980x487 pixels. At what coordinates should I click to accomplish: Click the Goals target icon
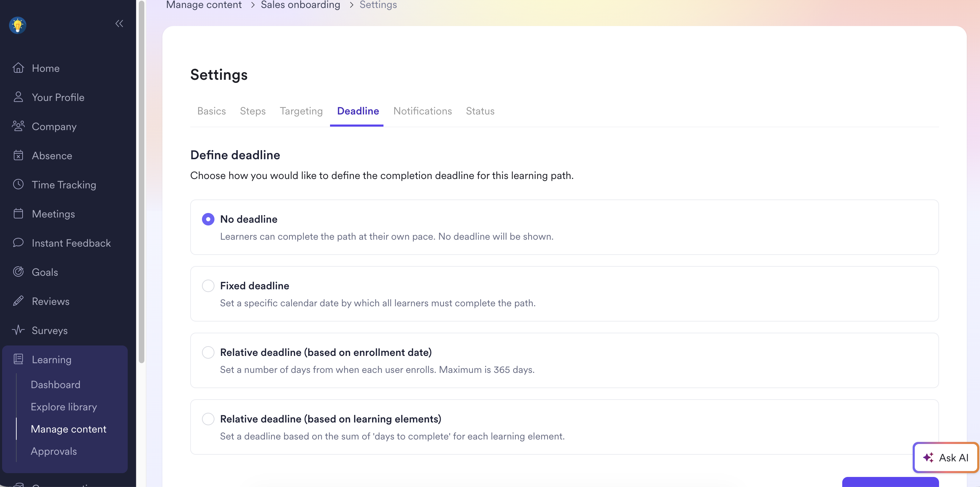[18, 272]
